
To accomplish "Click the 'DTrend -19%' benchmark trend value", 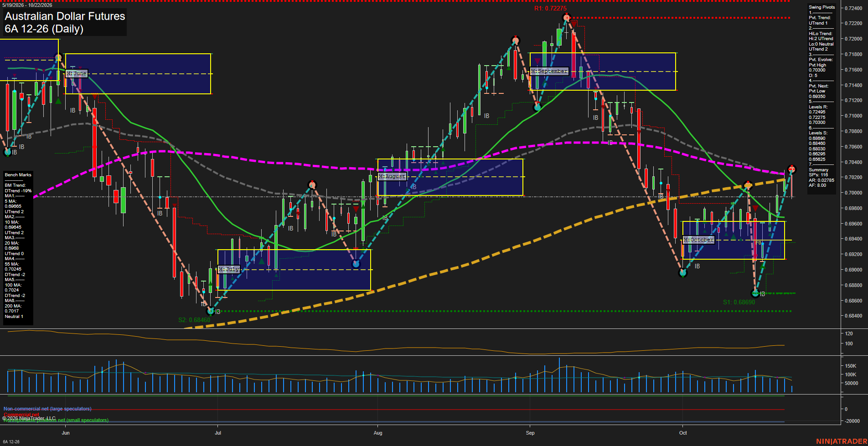I will tap(18, 191).
